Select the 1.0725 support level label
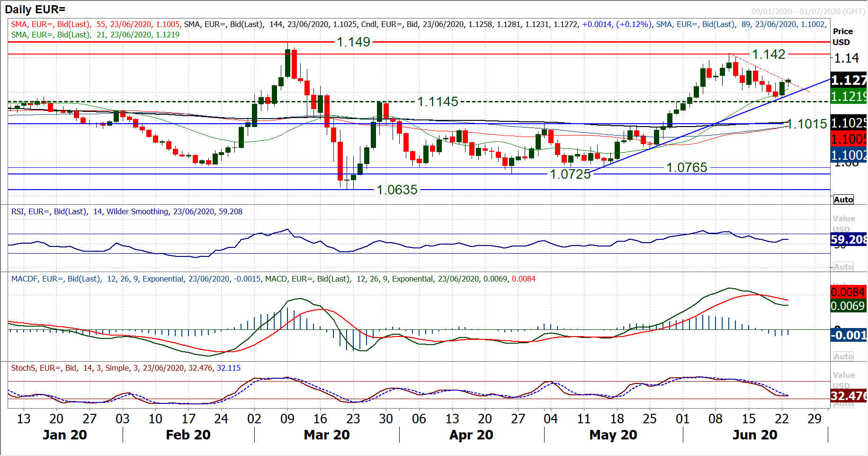This screenshot has width=868, height=456. click(x=570, y=174)
